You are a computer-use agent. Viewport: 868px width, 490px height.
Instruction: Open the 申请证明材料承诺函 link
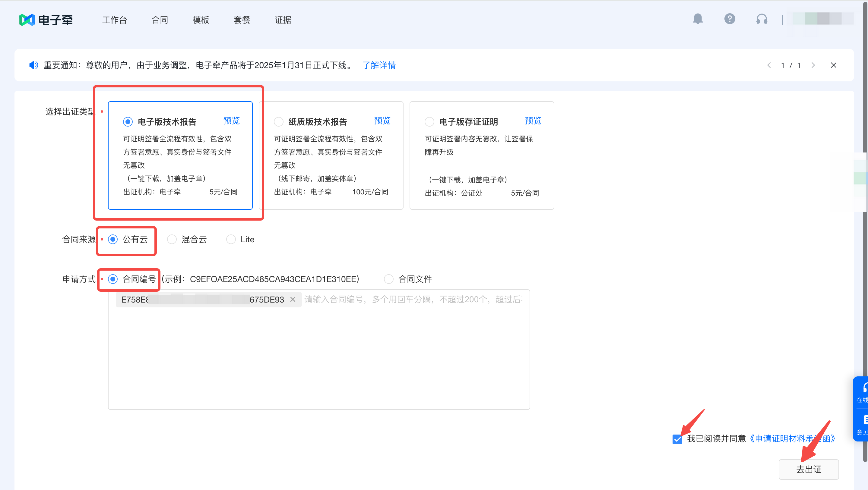coord(792,438)
